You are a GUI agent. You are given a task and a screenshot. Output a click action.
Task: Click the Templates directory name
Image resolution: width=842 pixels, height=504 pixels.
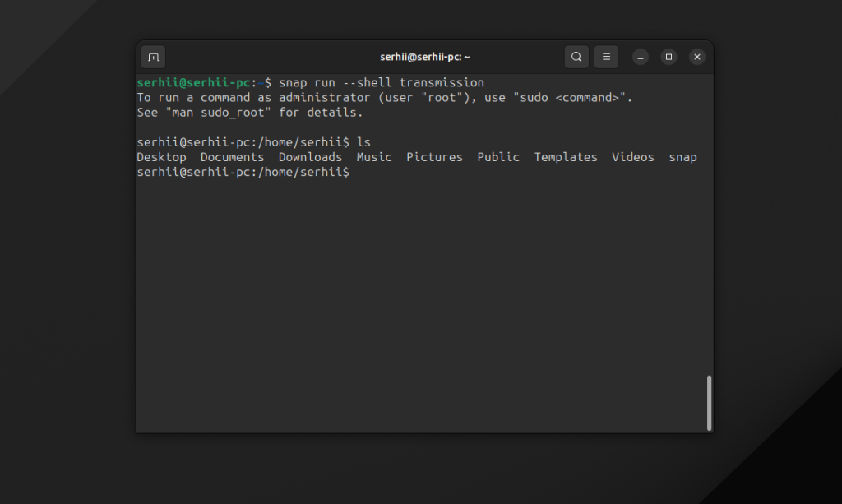[x=566, y=157]
